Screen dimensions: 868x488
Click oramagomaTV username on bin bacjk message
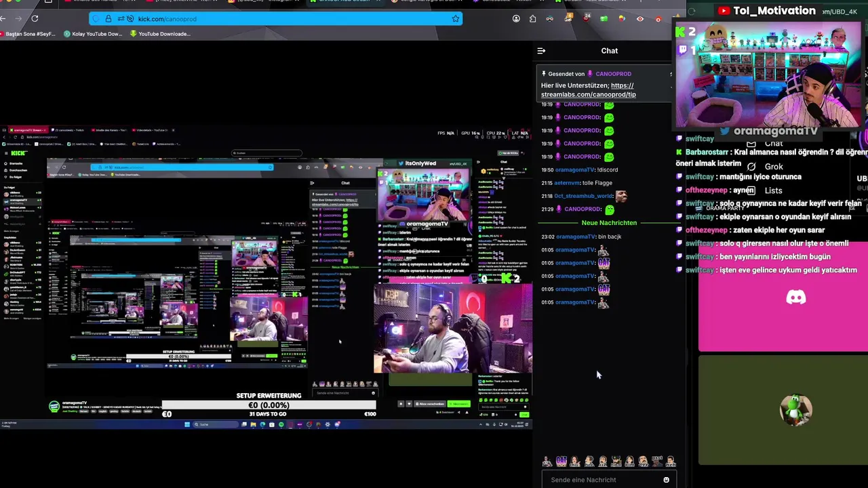pyautogui.click(x=576, y=237)
